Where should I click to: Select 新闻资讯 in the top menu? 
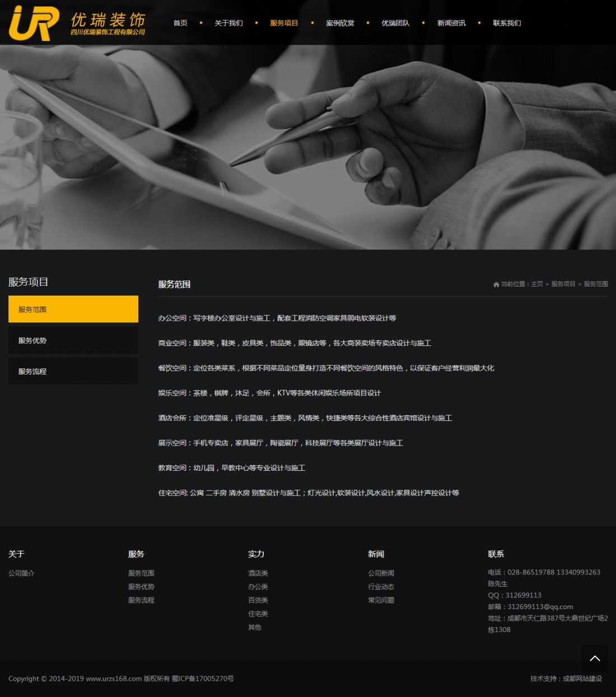click(451, 23)
